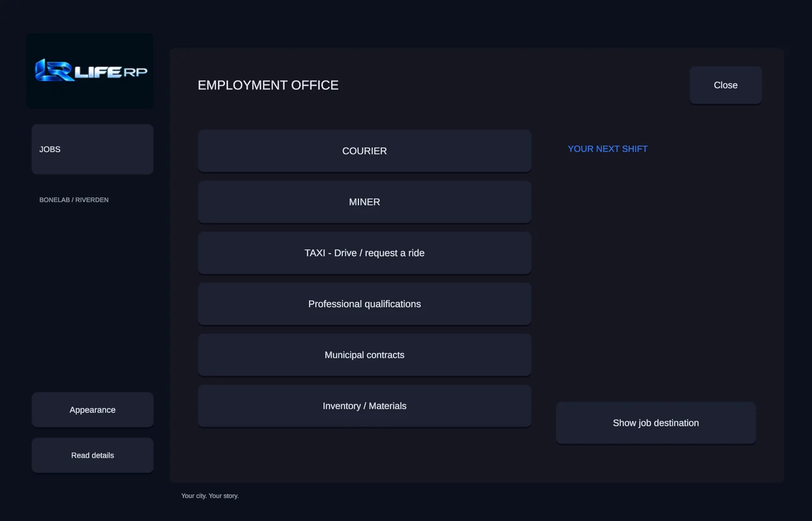Click the BONELAB / RIVERDEN label
This screenshot has height=521, width=812.
pos(74,200)
